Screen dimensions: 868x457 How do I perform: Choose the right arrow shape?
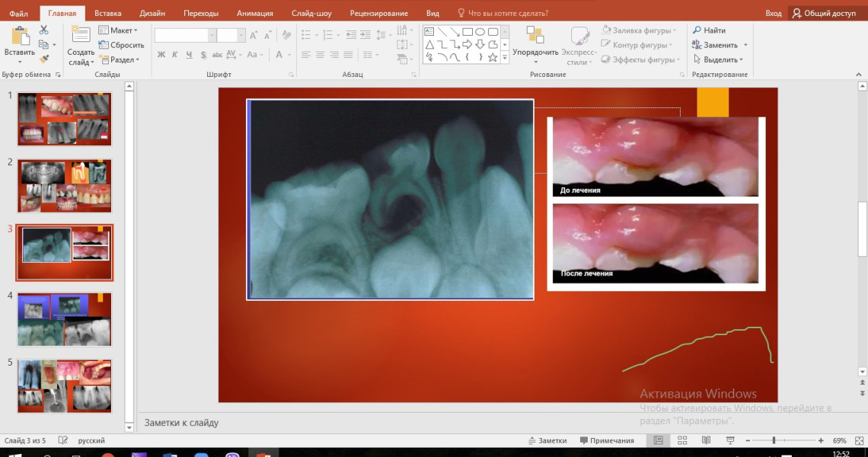click(468, 44)
